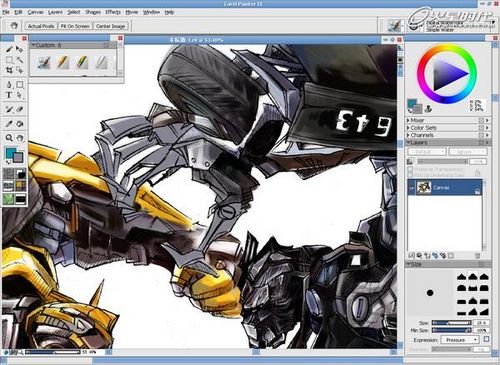Open the Expression Pressure dropdown
Viewport: 500px width, 365px height.
[460, 340]
